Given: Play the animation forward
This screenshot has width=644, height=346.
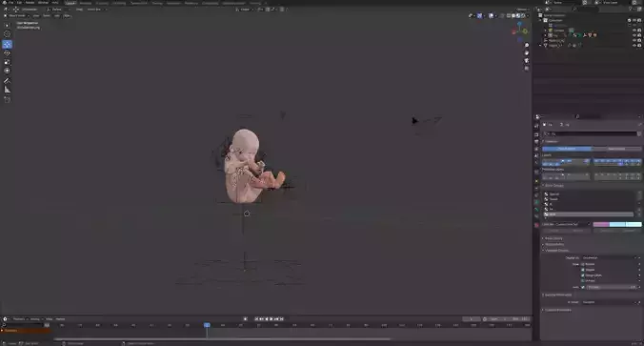Looking at the screenshot, I should pos(272,319).
